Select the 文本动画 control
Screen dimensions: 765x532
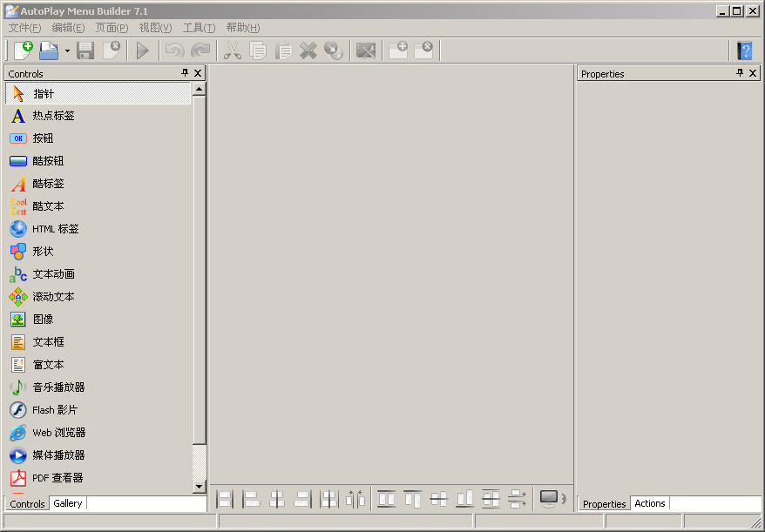pyautogui.click(x=98, y=274)
